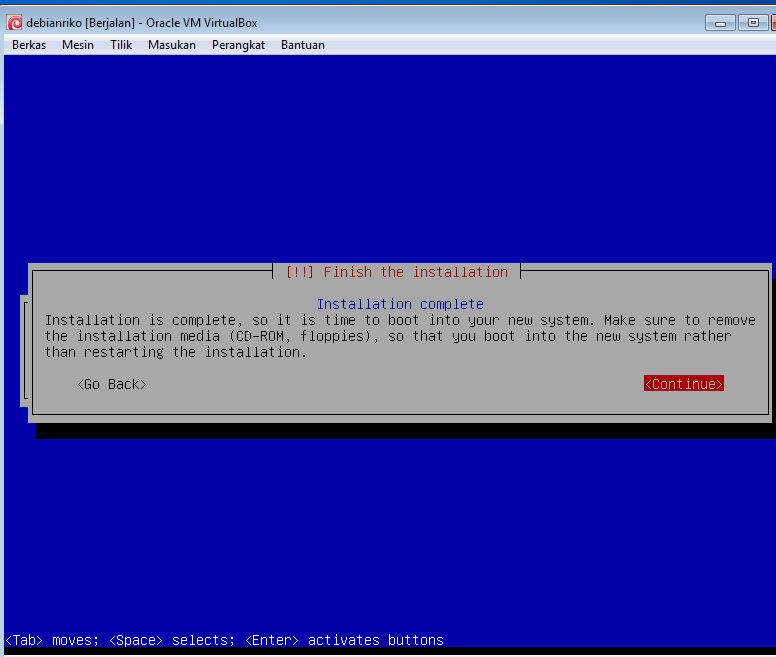Minimize the debianriko VirtualBox window

(x=720, y=23)
